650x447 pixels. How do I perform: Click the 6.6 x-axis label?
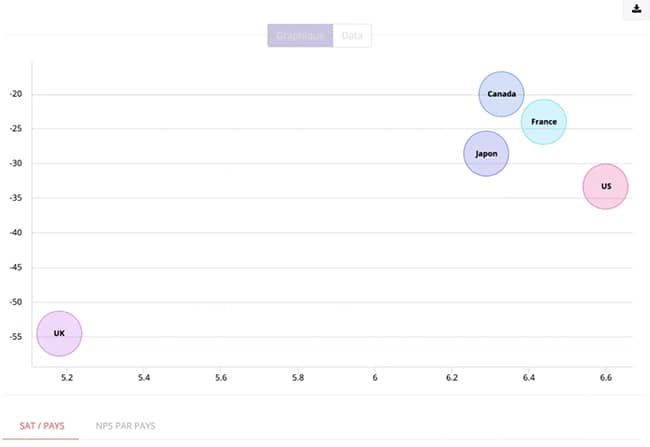pos(606,378)
